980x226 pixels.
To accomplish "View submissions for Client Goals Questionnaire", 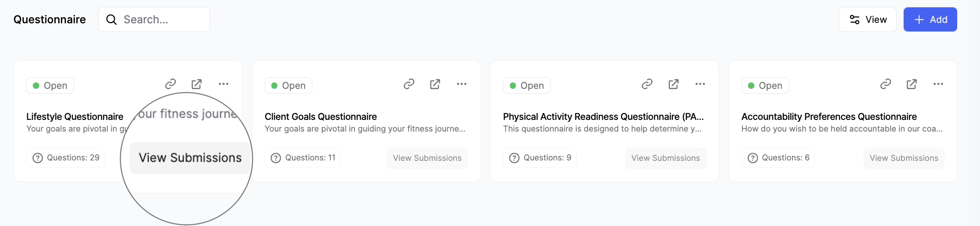I will pos(427,158).
